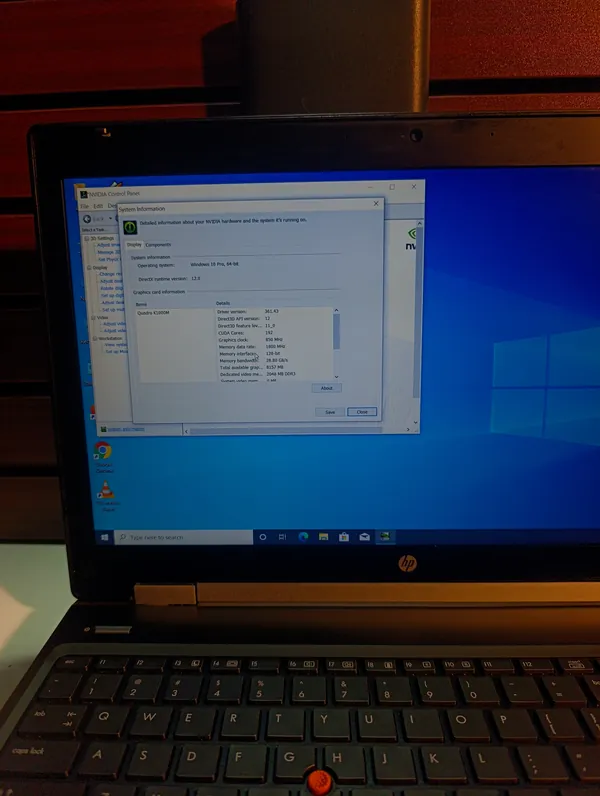Click the Windows Start button

click(x=103, y=538)
